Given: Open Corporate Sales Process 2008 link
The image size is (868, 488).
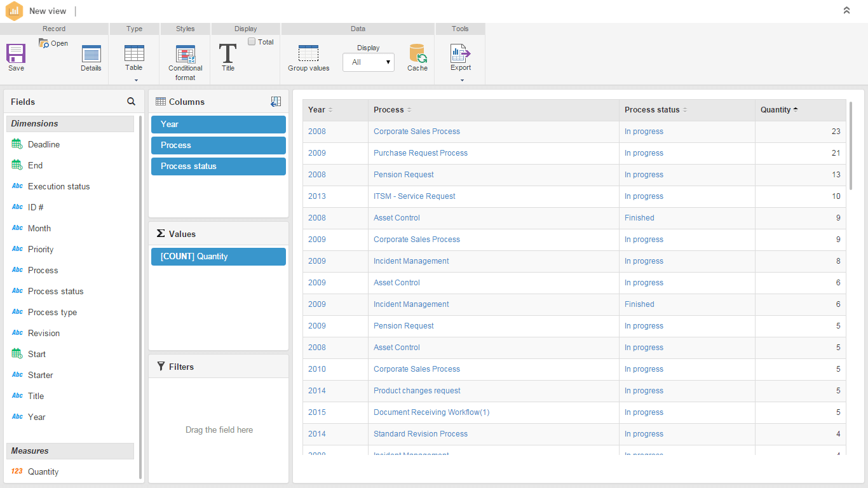Looking at the screenshot, I should point(417,132).
